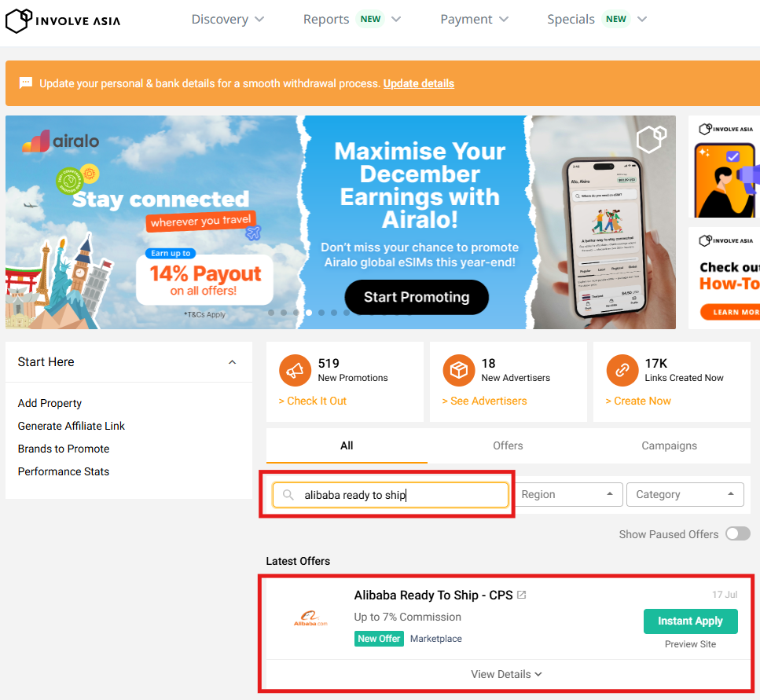Click the megaphone New Promotions icon

click(x=295, y=370)
